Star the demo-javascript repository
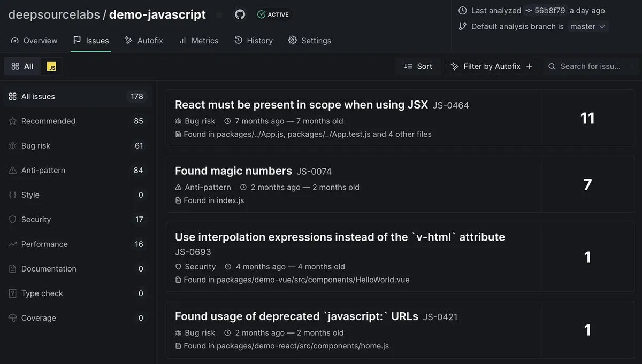The image size is (642, 364). click(219, 14)
